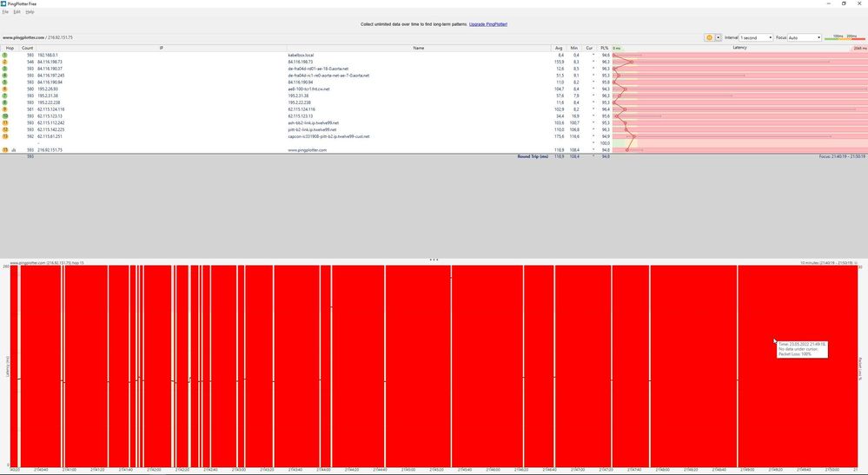Click the Packet Loss % axis label on timeline

click(861, 368)
